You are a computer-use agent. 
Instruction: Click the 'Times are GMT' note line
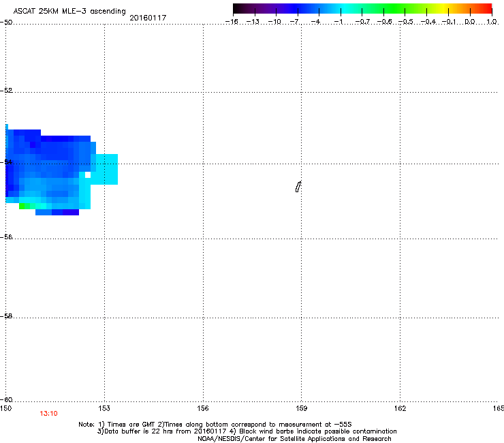click(x=215, y=425)
